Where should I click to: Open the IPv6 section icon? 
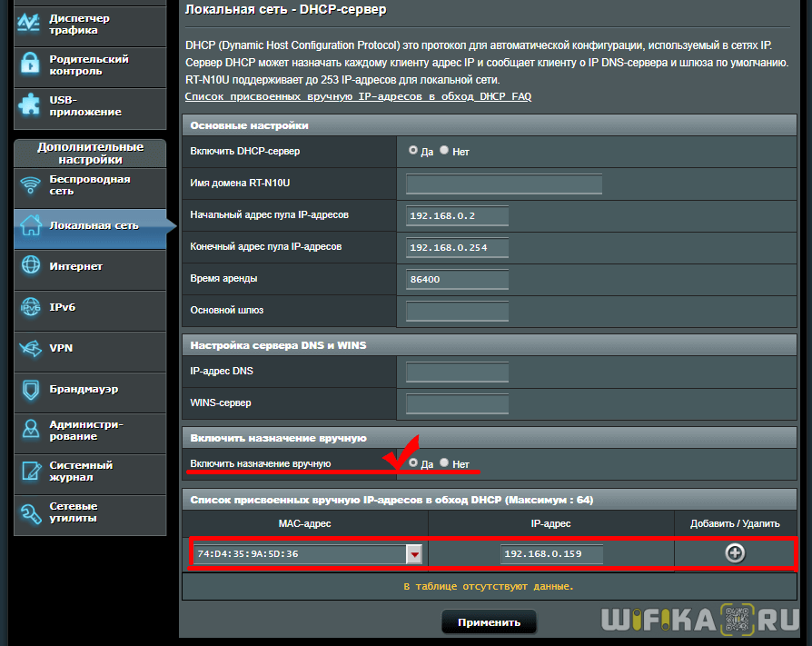click(x=31, y=307)
